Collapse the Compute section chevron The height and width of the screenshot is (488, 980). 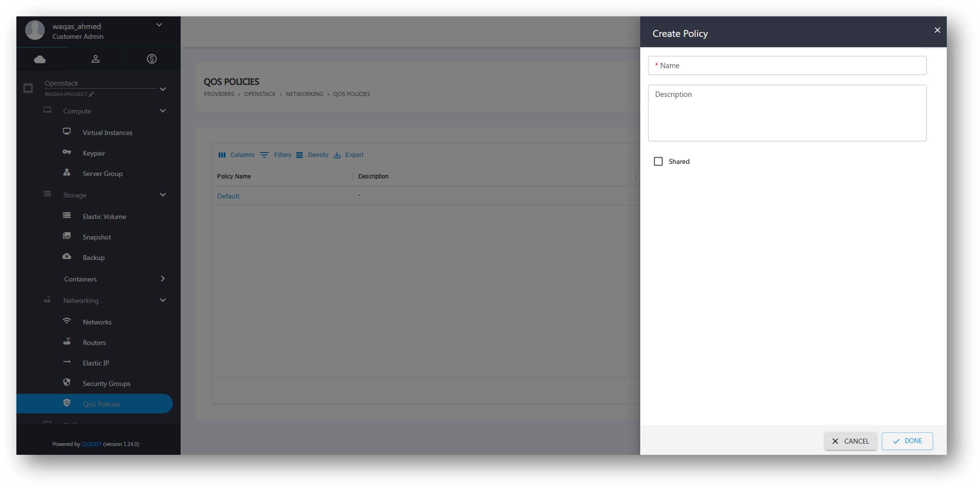point(162,111)
